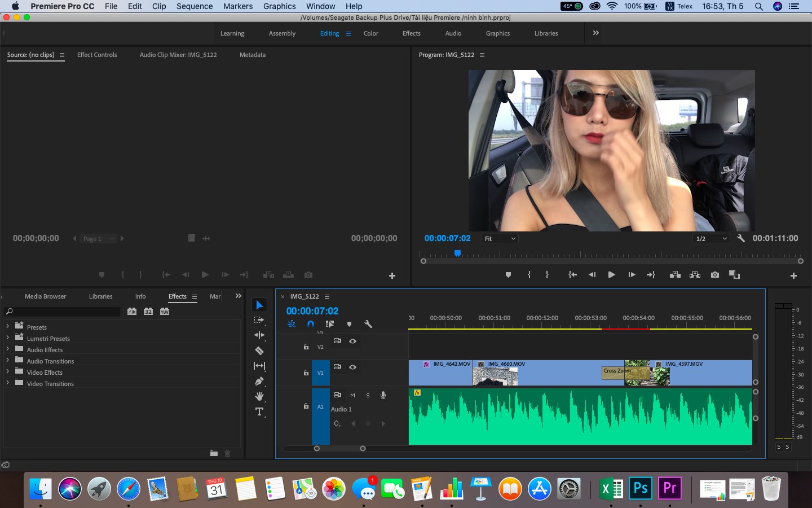The width and height of the screenshot is (812, 508).
Task: Open the Fit zoom level dropdown
Action: click(x=500, y=239)
